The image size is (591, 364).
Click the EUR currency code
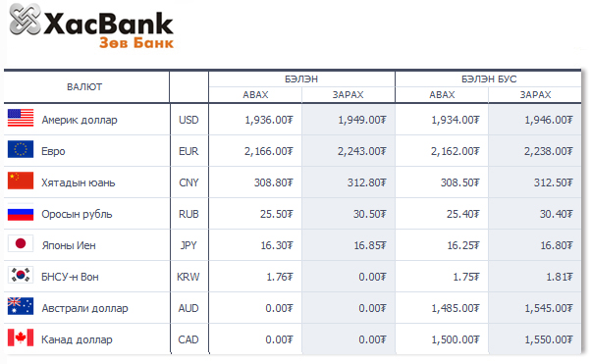click(188, 151)
